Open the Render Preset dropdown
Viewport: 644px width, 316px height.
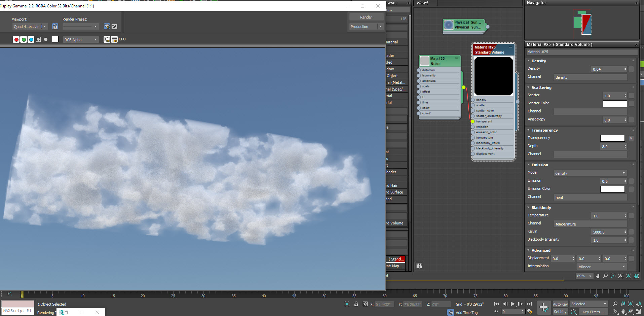pos(81,26)
